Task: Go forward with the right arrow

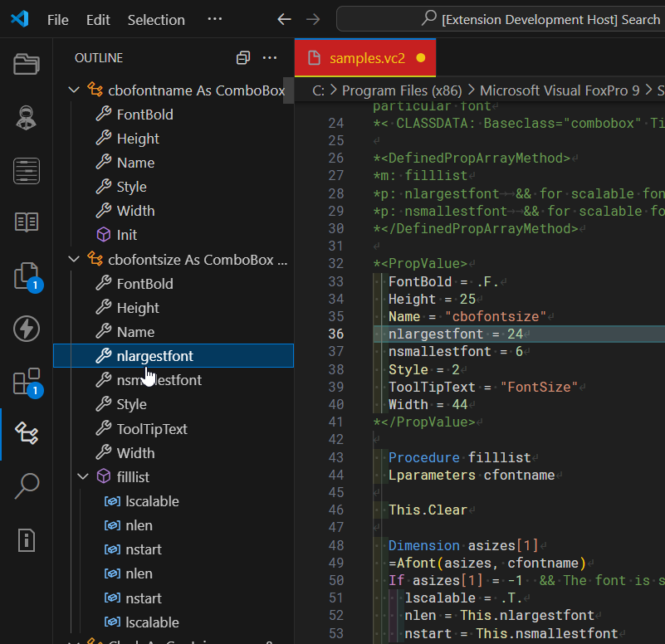Action: (x=313, y=19)
